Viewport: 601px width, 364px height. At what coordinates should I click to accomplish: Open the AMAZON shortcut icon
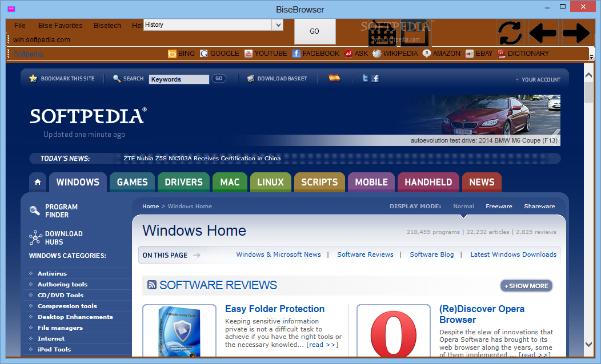point(427,54)
